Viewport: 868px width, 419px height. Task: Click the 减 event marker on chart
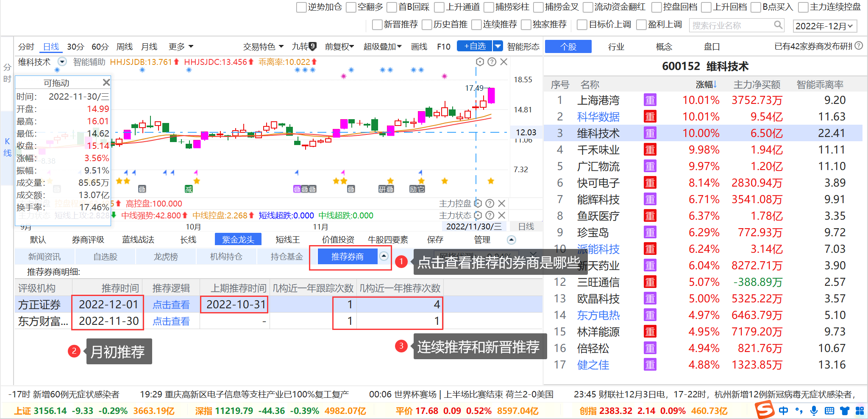pos(189,189)
